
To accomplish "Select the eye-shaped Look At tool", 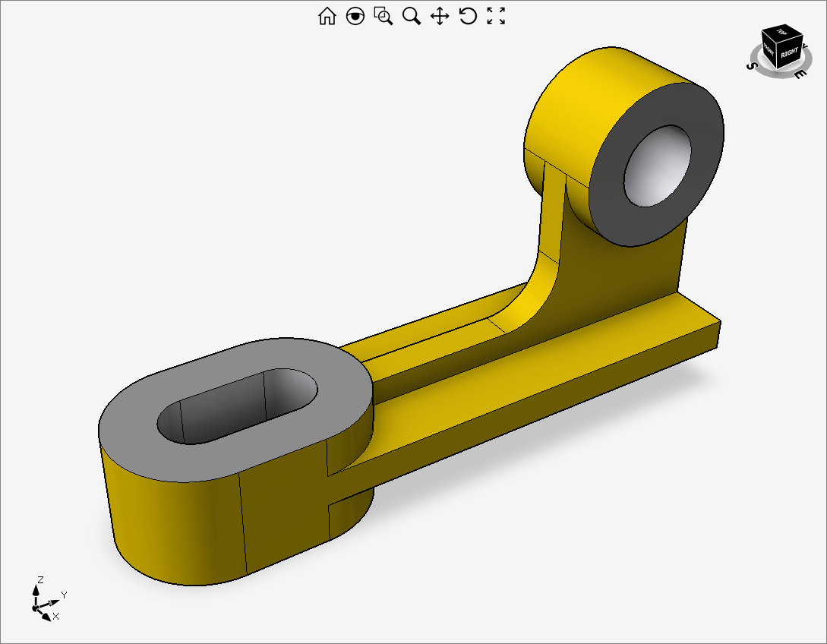I will point(355,16).
